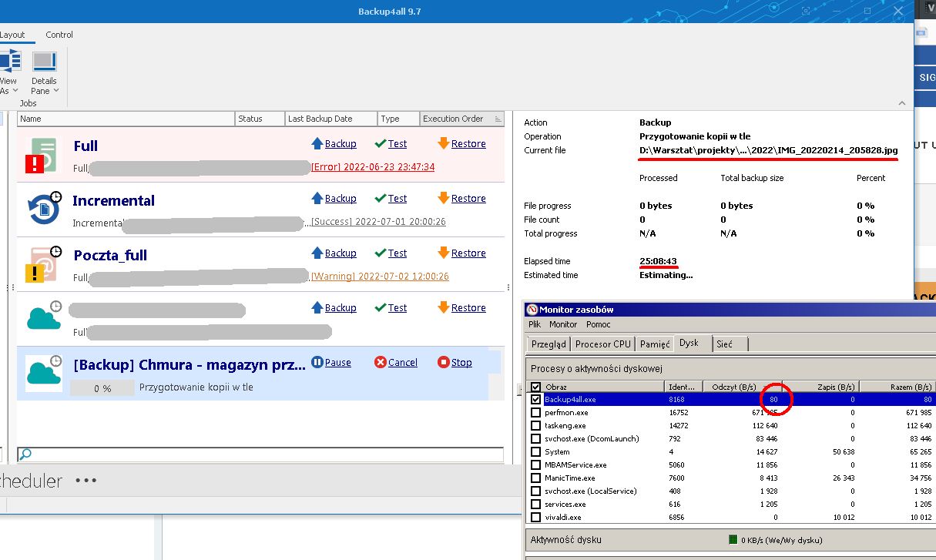Check the ManicTime.exe checkbox

pos(536,478)
